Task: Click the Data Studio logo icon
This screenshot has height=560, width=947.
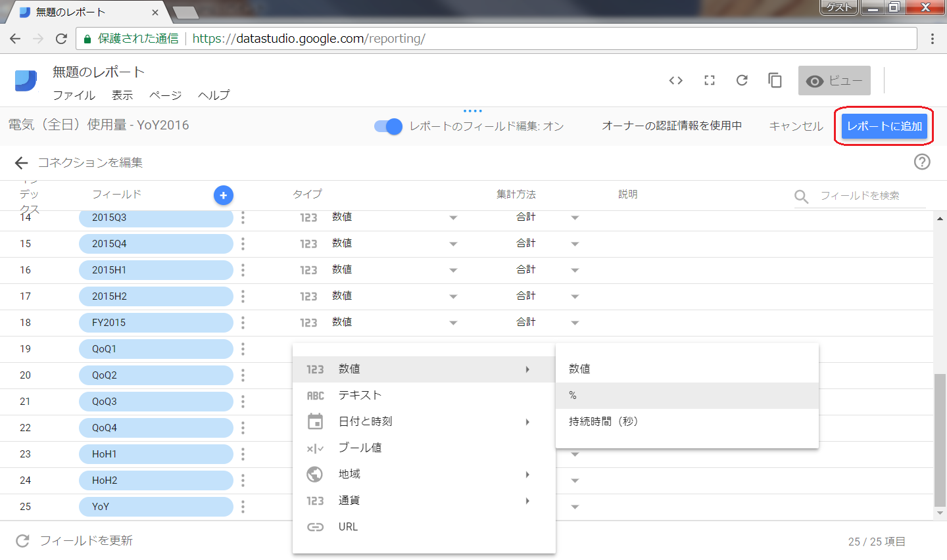Action: [x=26, y=81]
